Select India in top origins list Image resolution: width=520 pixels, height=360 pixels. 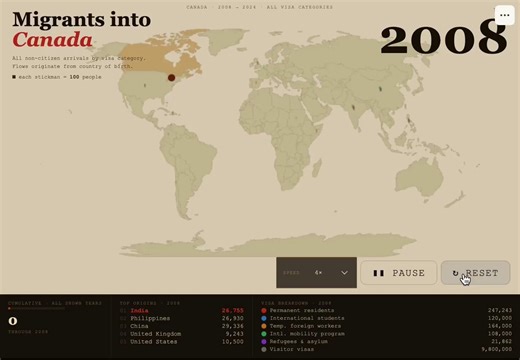pyautogui.click(x=182, y=310)
